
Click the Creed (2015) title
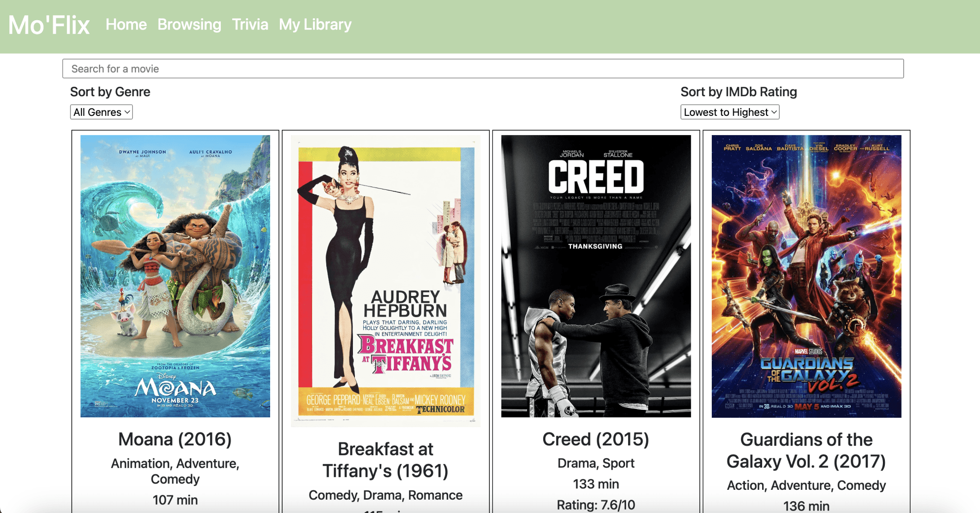pos(596,439)
